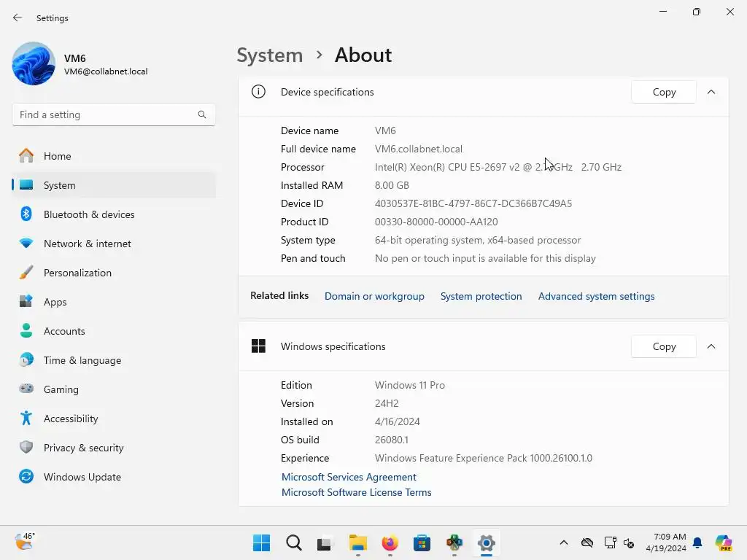Click the info icon by Device specifications
Image resolution: width=747 pixels, height=560 pixels.
point(259,91)
